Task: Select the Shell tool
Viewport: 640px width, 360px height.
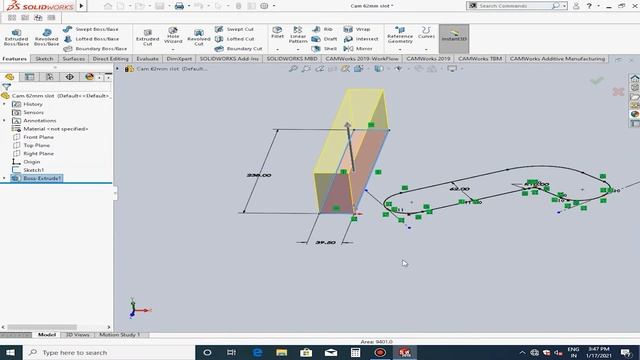Action: click(324, 49)
